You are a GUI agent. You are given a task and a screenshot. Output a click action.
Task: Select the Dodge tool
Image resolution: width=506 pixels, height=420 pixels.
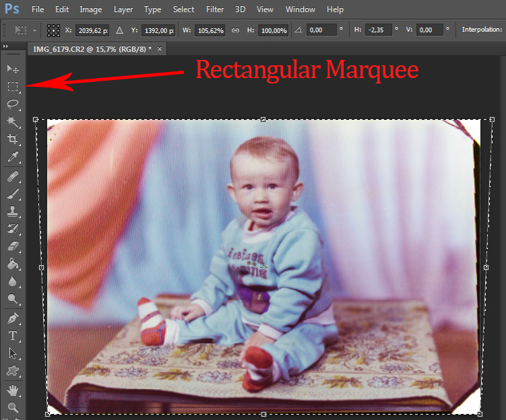point(13,299)
